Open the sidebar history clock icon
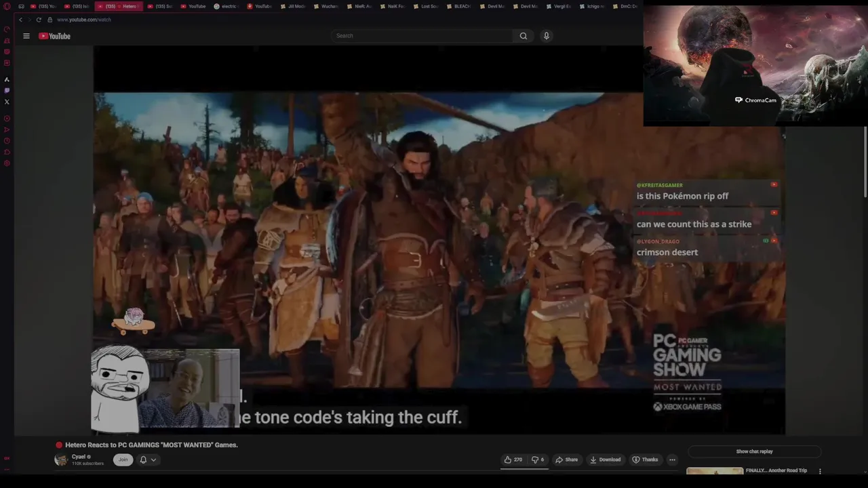This screenshot has height=488, width=868. [7, 141]
